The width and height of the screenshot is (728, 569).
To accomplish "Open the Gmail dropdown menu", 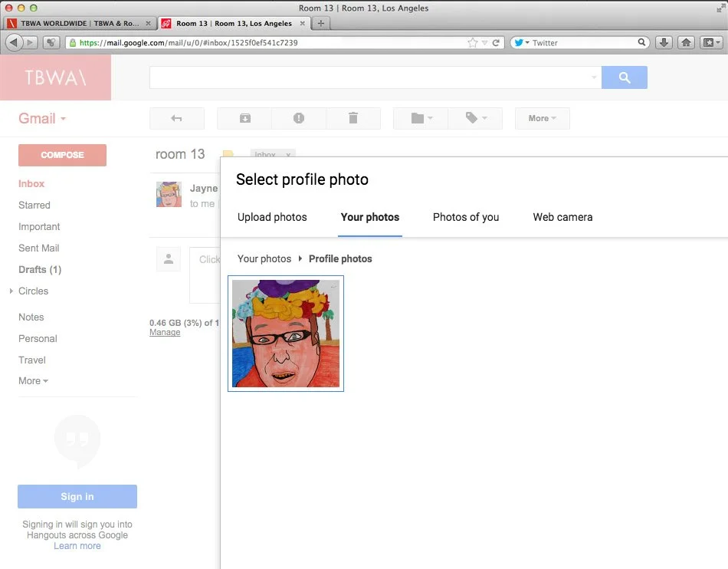I will 41,118.
